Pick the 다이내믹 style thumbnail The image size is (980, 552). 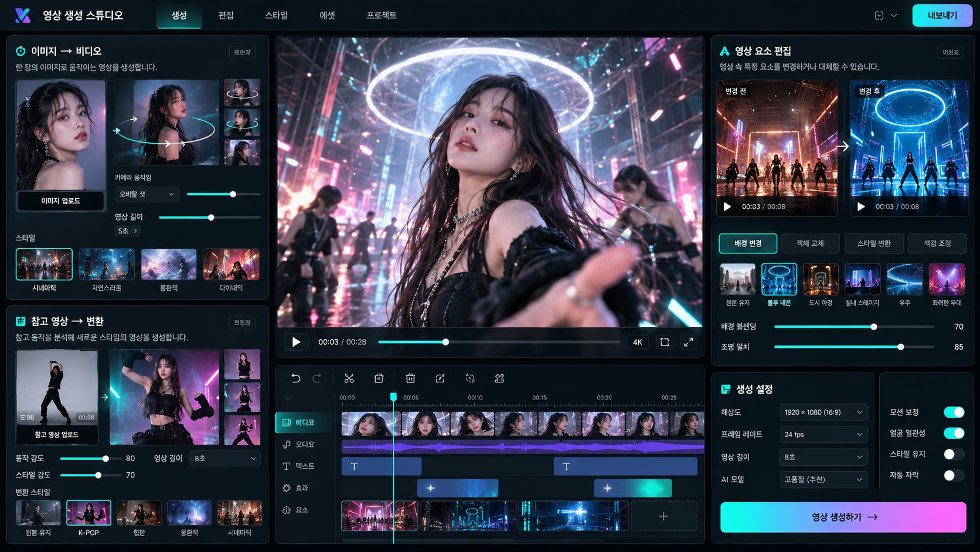(231, 265)
